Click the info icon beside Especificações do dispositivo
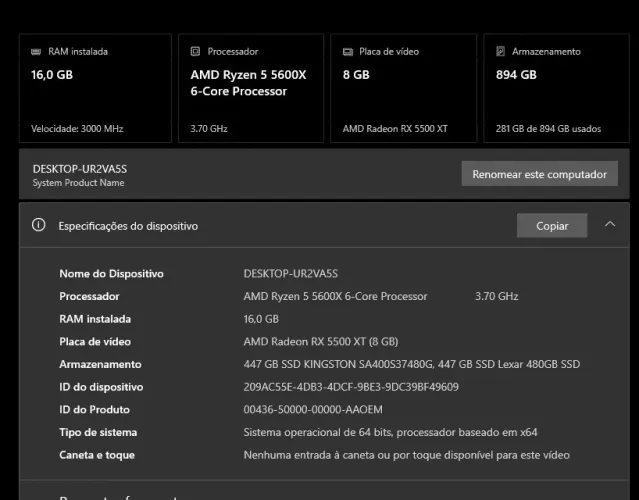The height and width of the screenshot is (500, 639). point(39,225)
